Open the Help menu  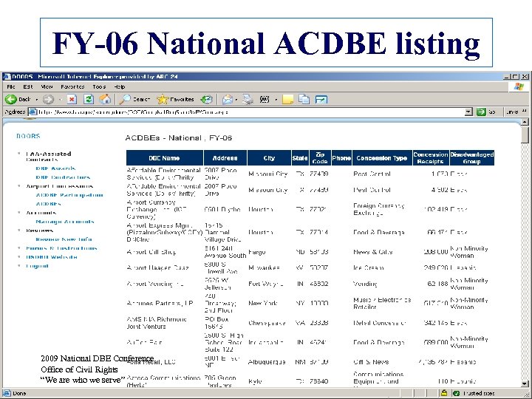point(120,87)
